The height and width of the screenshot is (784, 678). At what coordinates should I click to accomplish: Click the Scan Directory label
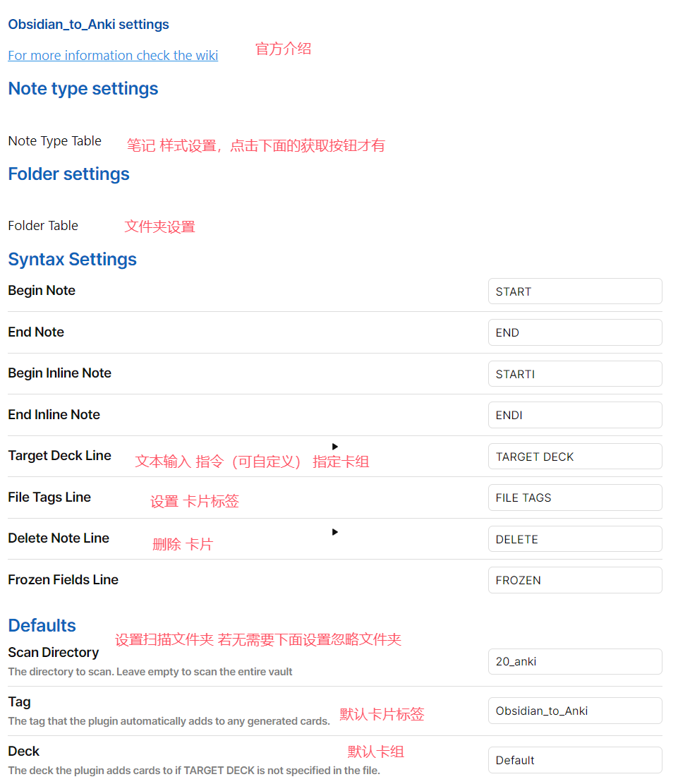pyautogui.click(x=54, y=653)
